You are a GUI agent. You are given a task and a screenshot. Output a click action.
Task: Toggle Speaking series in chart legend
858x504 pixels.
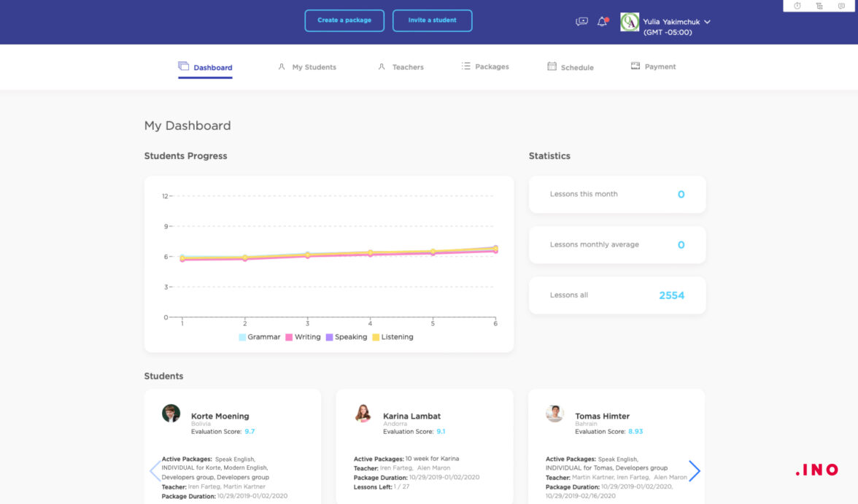coord(346,337)
